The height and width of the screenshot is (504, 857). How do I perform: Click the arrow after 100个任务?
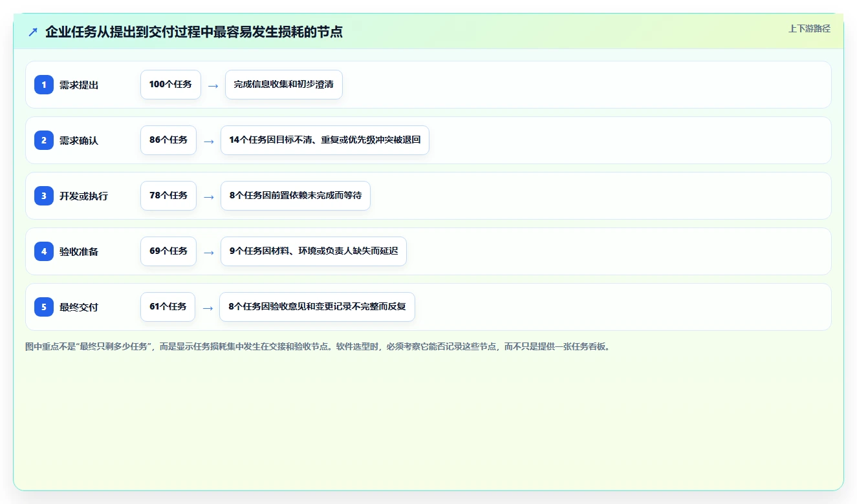point(213,85)
